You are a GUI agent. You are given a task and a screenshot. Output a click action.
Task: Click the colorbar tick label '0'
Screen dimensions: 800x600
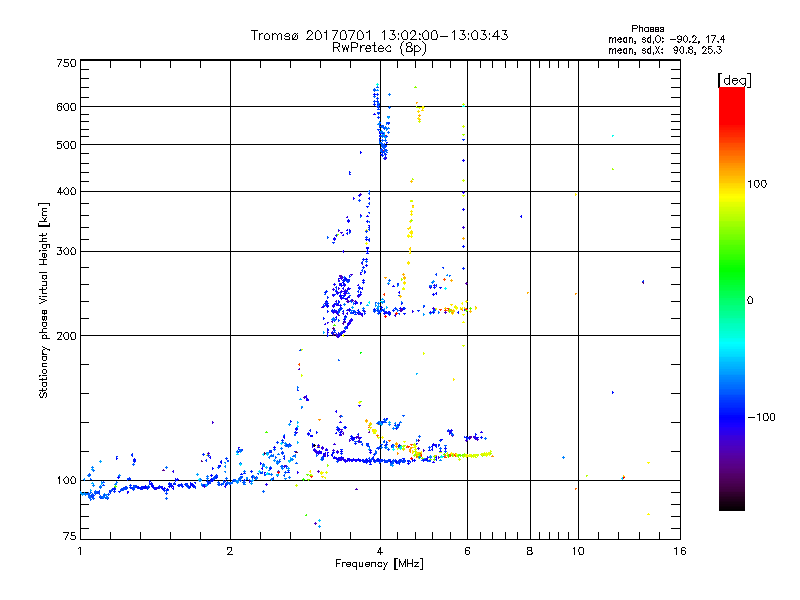[750, 301]
